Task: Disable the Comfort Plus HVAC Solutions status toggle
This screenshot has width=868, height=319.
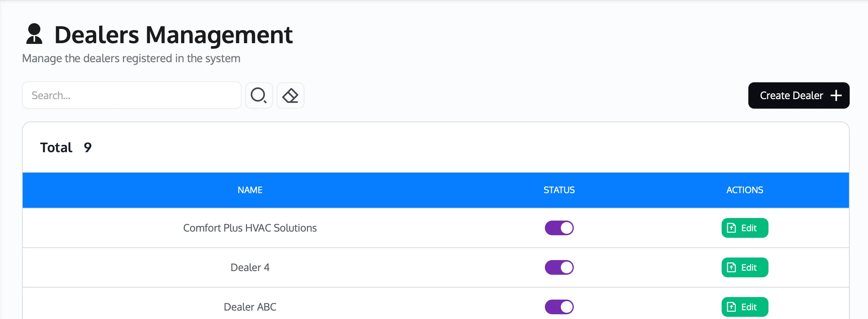Action: coord(559,228)
